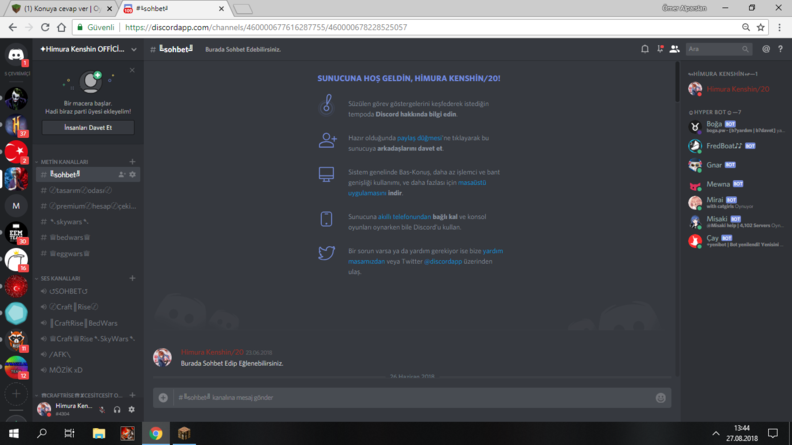Viewport: 792px width, 445px height.
Task: Collapse the SES KANALLARI category
Action: (60, 278)
